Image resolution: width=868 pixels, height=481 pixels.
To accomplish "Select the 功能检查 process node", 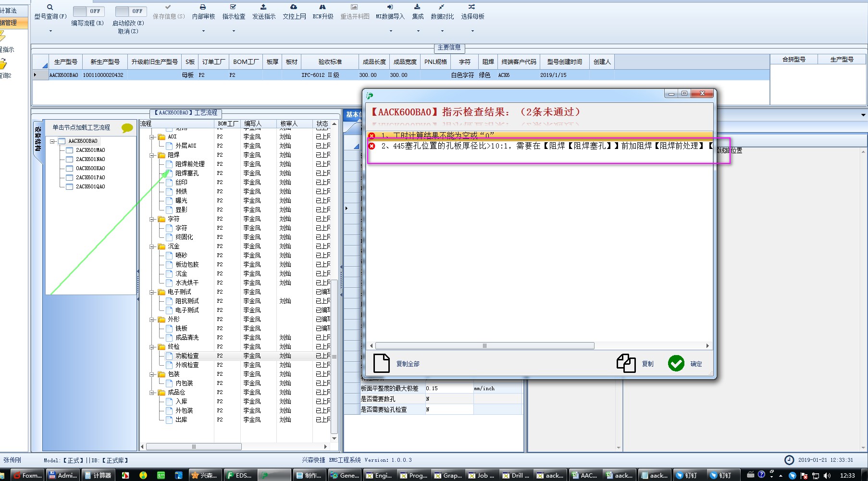I will click(x=187, y=356).
